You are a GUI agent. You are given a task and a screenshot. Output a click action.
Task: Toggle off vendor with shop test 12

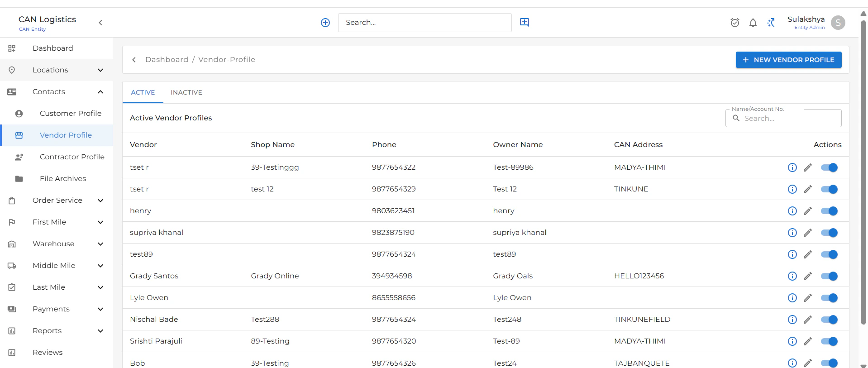[830, 189]
